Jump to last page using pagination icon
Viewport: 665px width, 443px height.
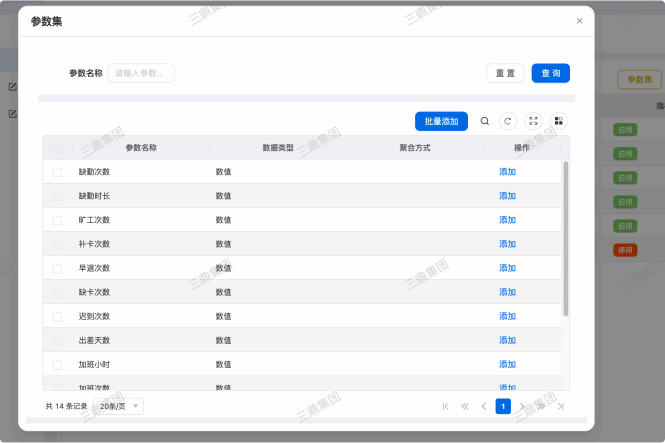click(561, 406)
